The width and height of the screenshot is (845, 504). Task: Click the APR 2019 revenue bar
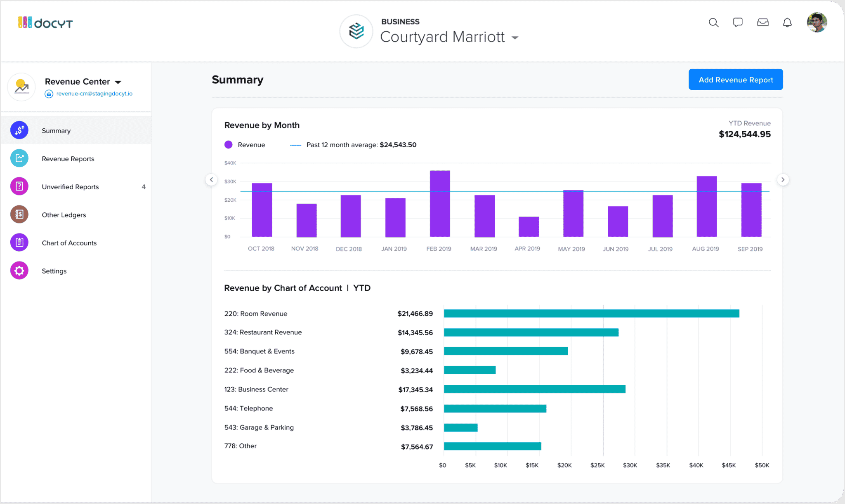point(529,227)
